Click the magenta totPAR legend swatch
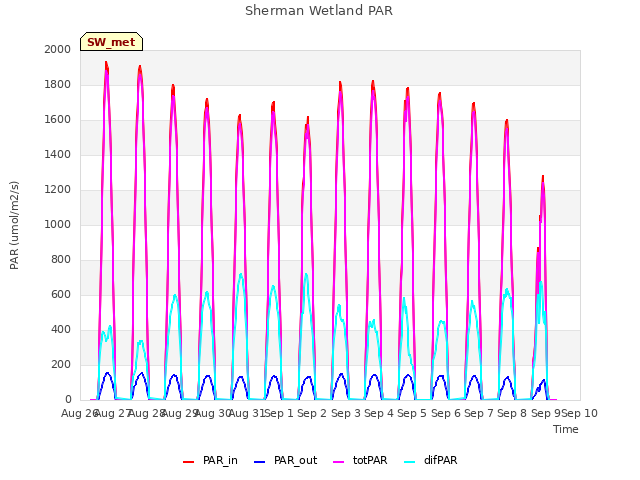The width and height of the screenshot is (640, 480). click(x=339, y=462)
